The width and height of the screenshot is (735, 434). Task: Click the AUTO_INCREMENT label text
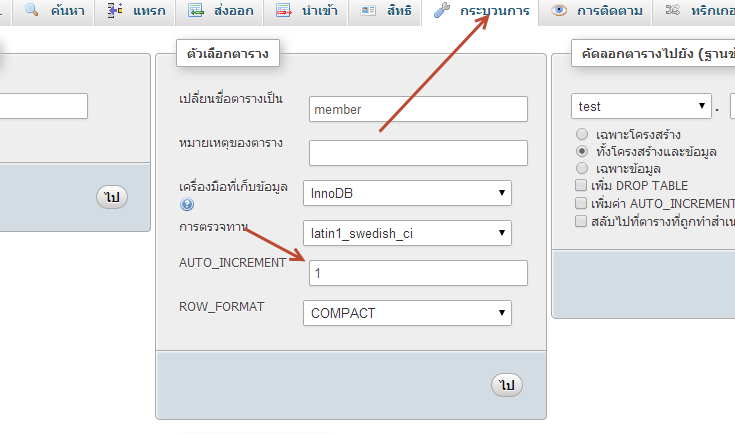pyautogui.click(x=232, y=263)
